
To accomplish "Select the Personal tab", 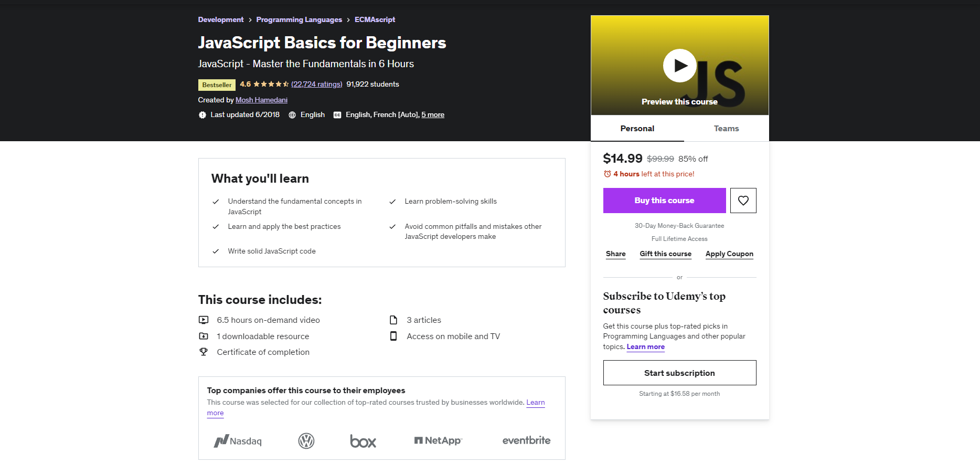I will point(637,129).
